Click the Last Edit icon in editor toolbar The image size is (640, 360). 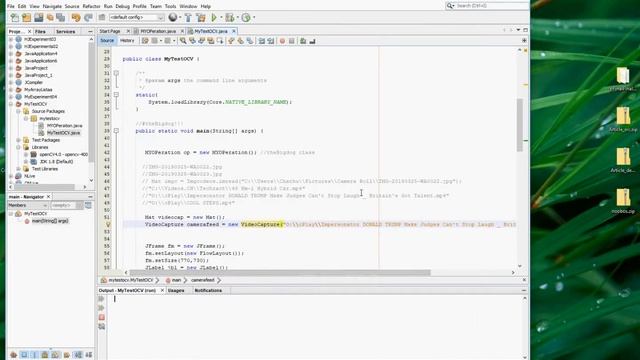click(145, 41)
